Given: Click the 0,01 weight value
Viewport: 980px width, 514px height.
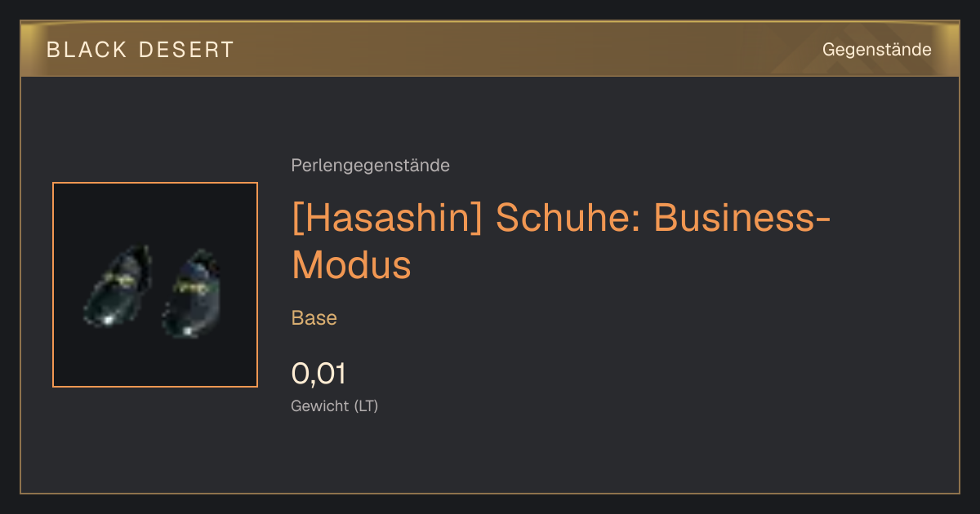Looking at the screenshot, I should point(318,374).
